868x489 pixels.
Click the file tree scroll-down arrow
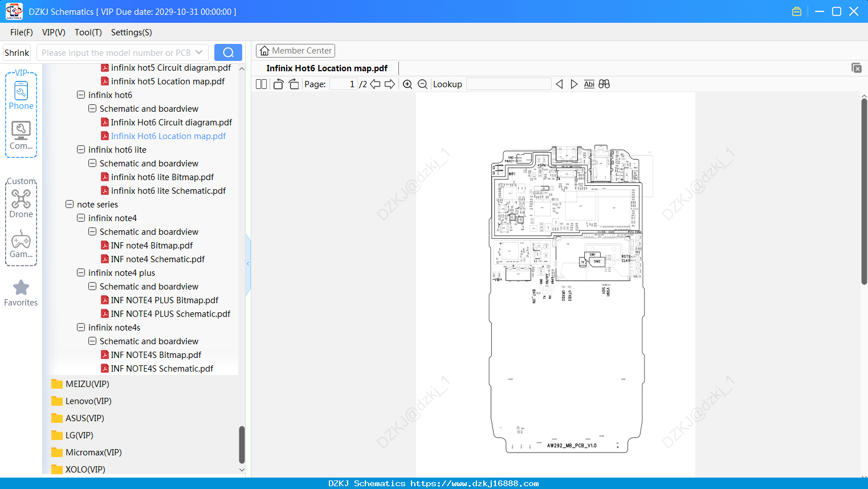coord(242,470)
